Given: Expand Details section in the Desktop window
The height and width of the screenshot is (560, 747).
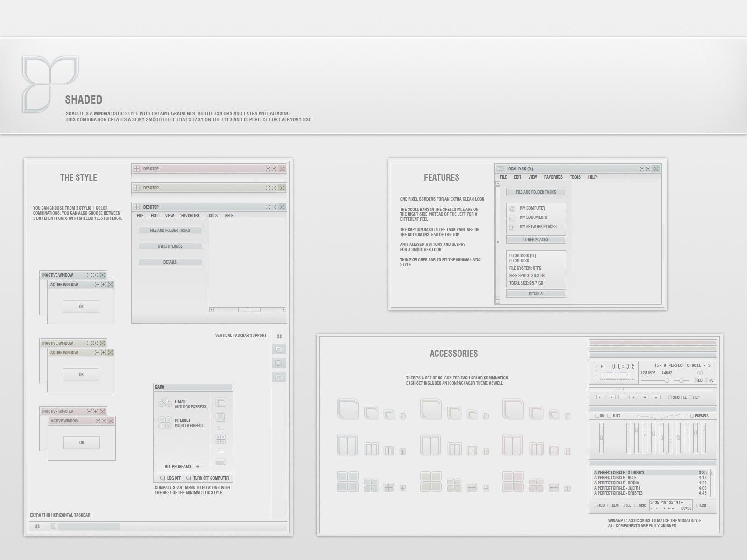Looking at the screenshot, I should (x=170, y=262).
